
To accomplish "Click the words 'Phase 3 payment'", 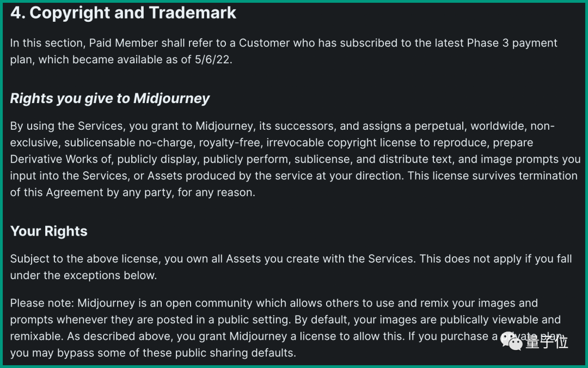I will tap(512, 43).
